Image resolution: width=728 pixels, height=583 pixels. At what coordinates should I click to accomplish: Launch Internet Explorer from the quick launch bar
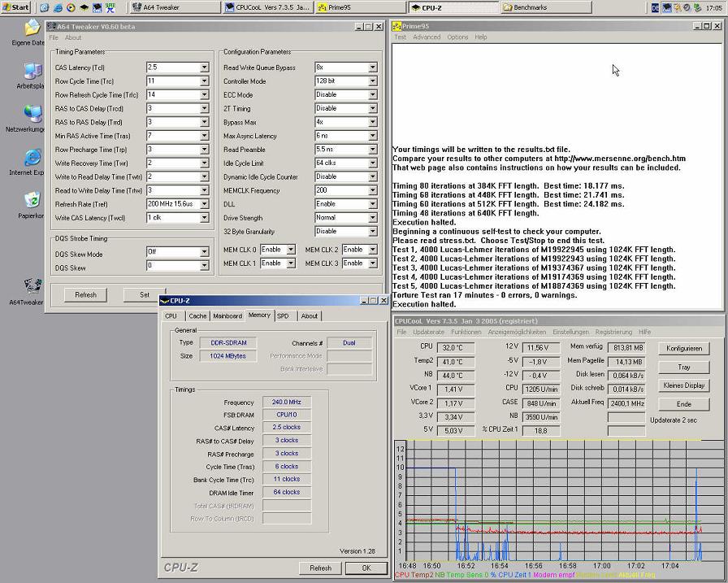(x=58, y=7)
